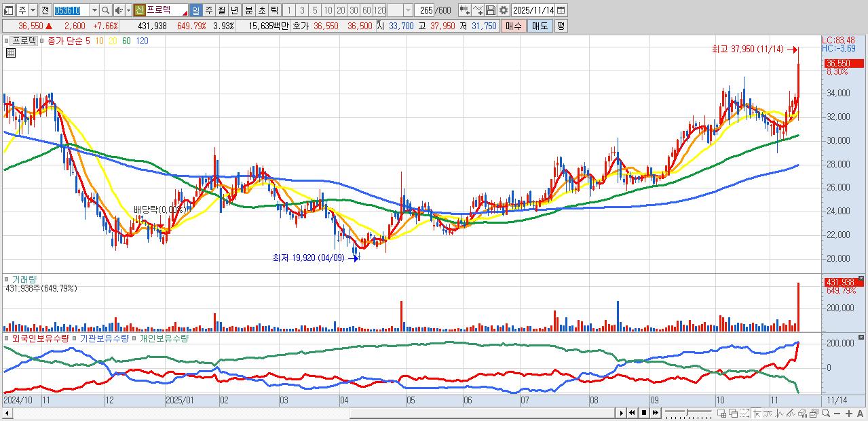
Task: Click the fast-forward button in bottom controls
Action: [656, 413]
